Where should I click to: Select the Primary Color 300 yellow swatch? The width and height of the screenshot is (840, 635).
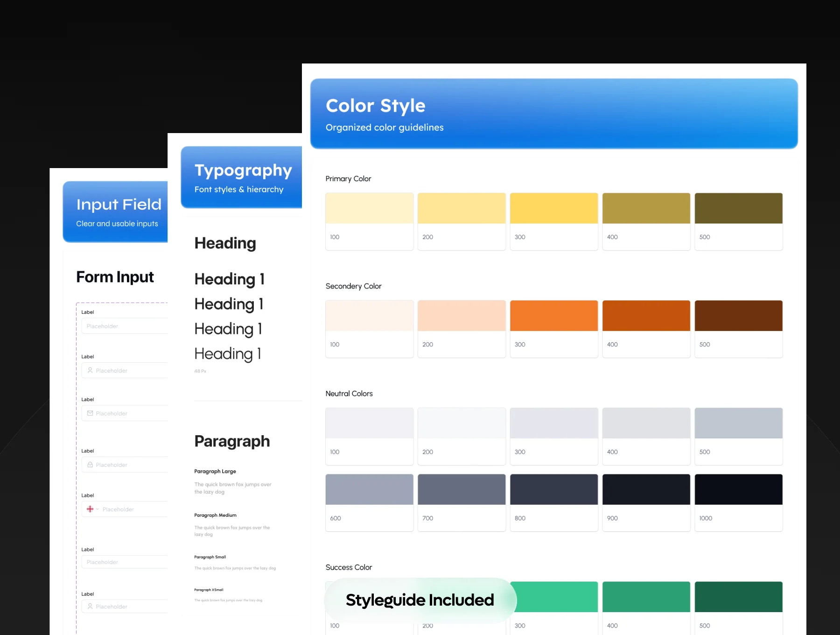pos(554,221)
